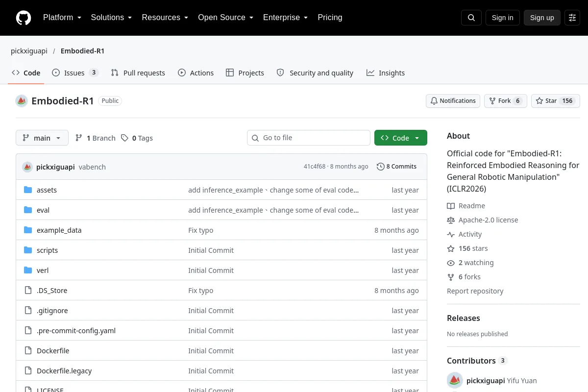Switch to the Security and quality tab
588x392 pixels.
[x=315, y=73]
